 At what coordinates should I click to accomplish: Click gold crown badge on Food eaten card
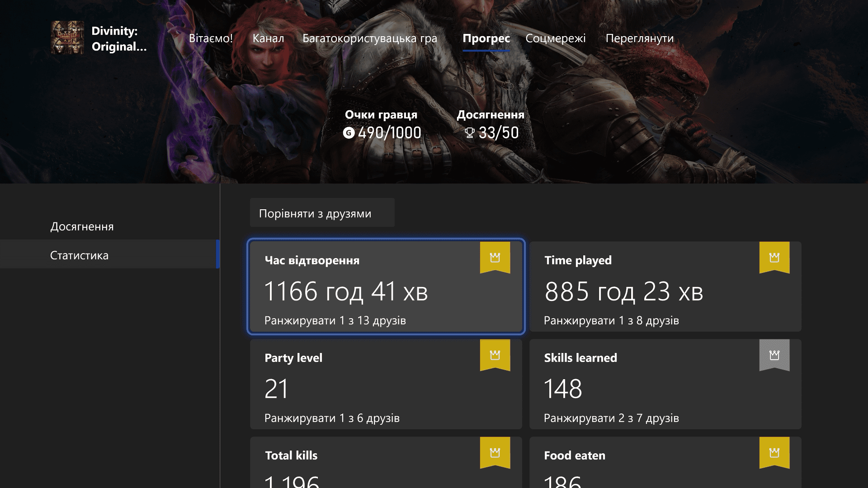pyautogui.click(x=774, y=453)
